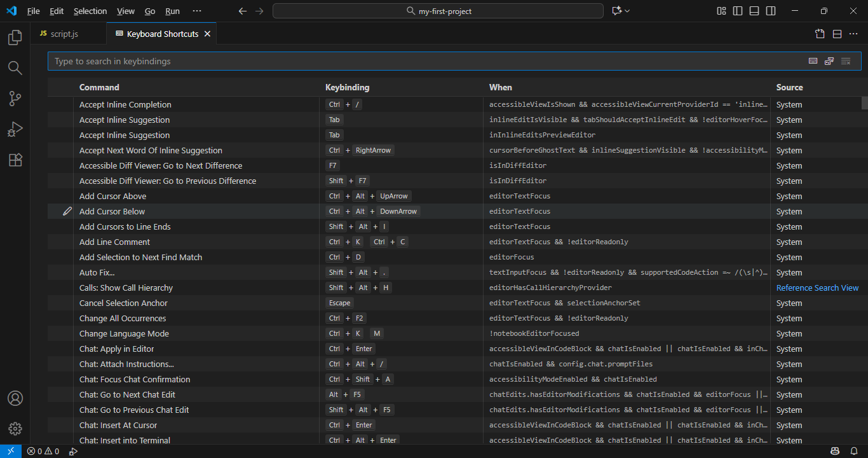Open the Run and Debug view
The height and width of the screenshot is (458, 868).
[x=15, y=129]
